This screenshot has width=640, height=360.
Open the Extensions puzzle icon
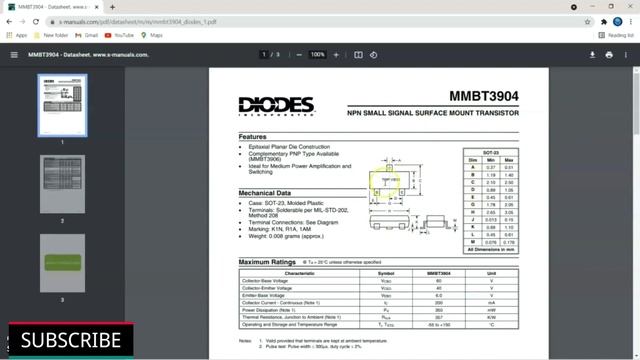pos(604,22)
